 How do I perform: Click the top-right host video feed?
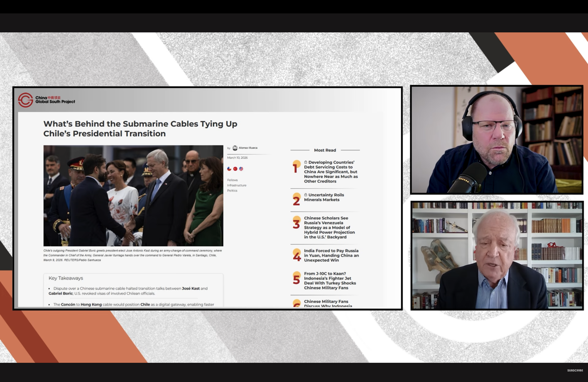point(497,140)
